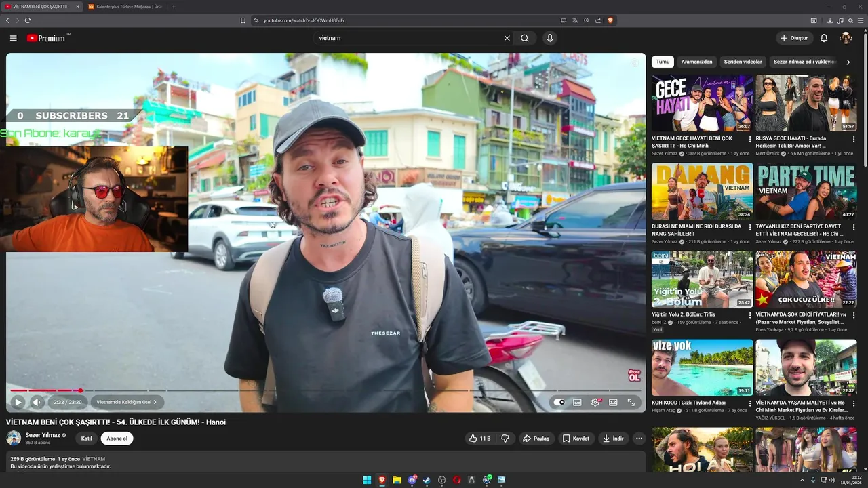Image resolution: width=868 pixels, height=488 pixels.
Task: Click the 'VİETNAM' hashtag in description
Action: pos(94,459)
